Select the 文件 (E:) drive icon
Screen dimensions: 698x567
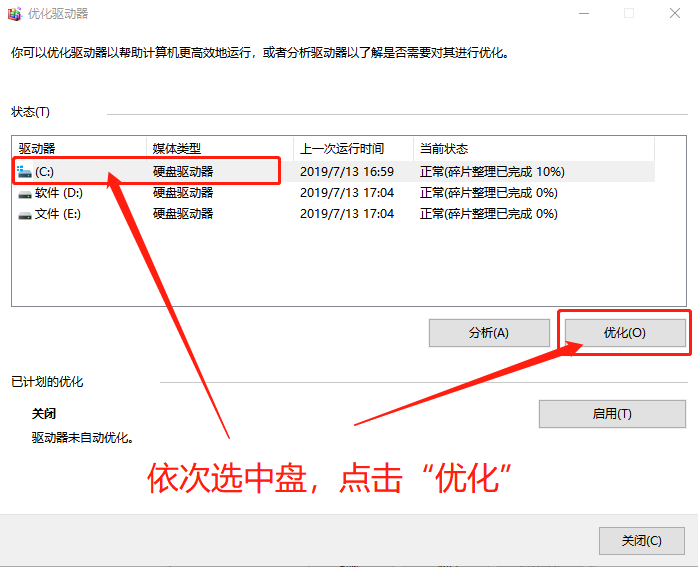(x=25, y=214)
